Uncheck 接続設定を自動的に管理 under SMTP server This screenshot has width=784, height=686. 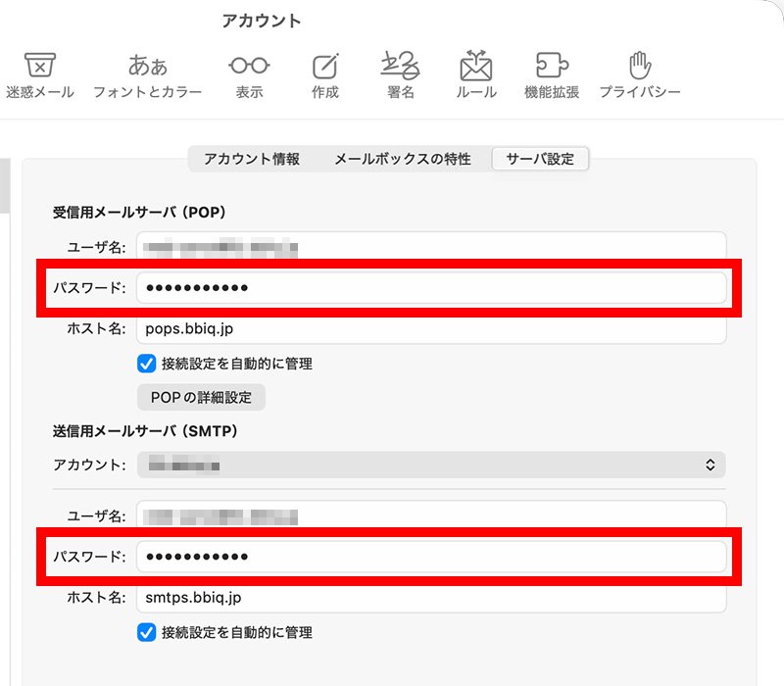click(x=146, y=632)
